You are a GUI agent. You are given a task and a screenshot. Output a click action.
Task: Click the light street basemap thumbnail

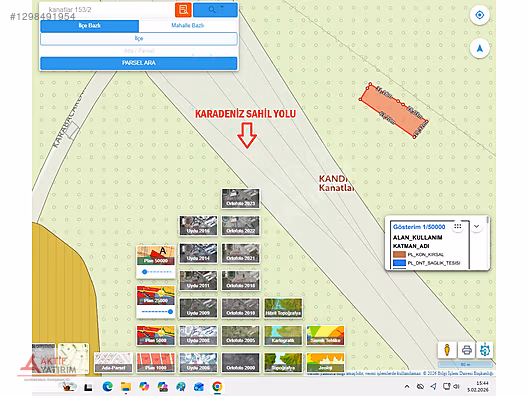(73, 359)
